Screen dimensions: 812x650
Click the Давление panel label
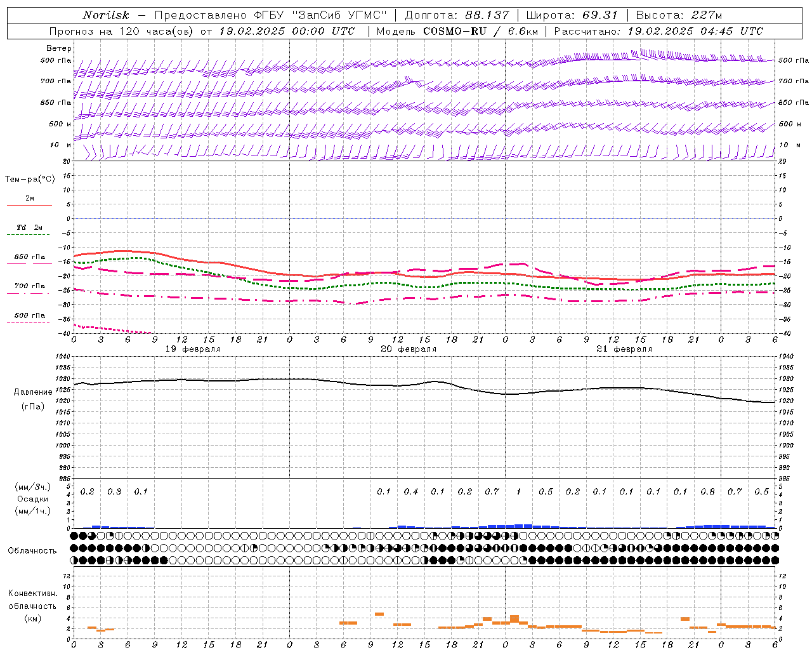pos(33,392)
